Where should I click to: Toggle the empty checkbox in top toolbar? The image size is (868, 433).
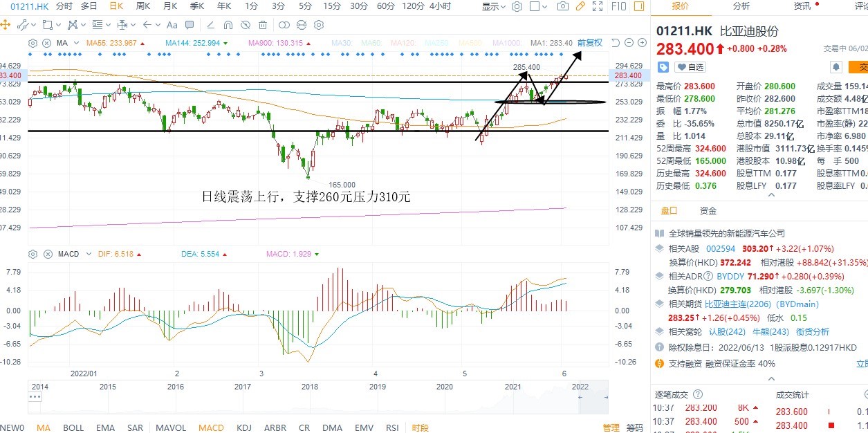point(535,7)
